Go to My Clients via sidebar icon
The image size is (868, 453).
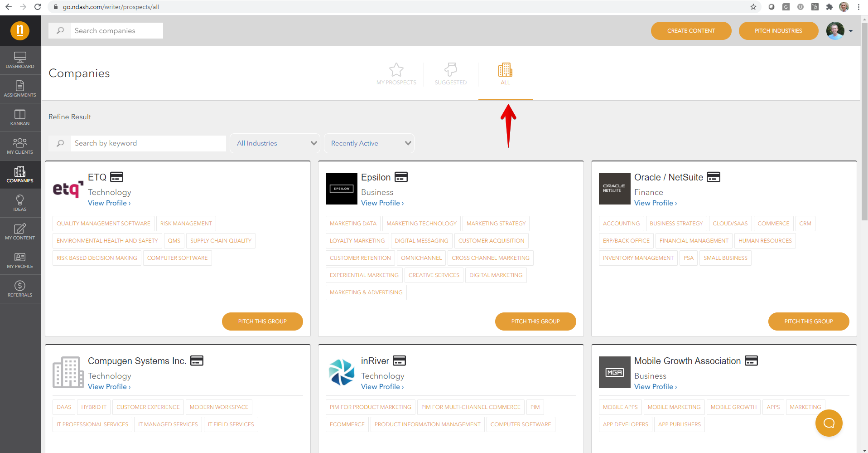click(x=20, y=145)
